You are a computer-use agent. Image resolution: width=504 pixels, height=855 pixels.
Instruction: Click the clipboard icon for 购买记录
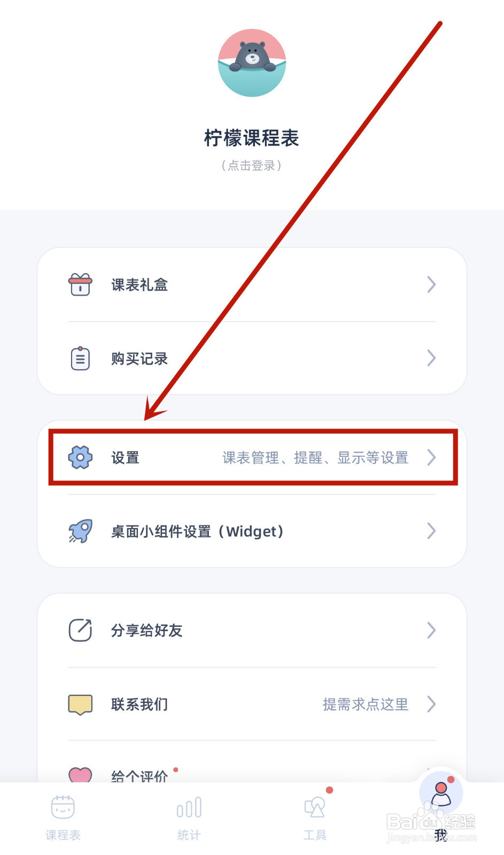[80, 358]
